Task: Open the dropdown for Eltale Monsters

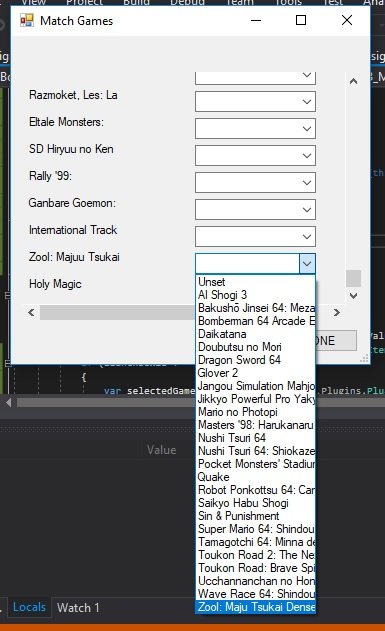Action: click(255, 129)
